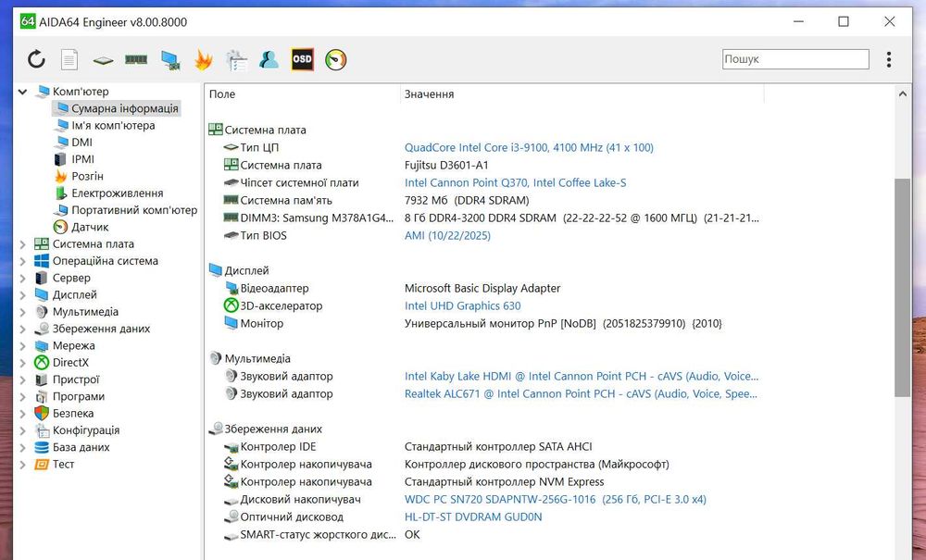Image resolution: width=926 pixels, height=560 pixels.
Task: Open the Report page icon
Action: [69, 59]
